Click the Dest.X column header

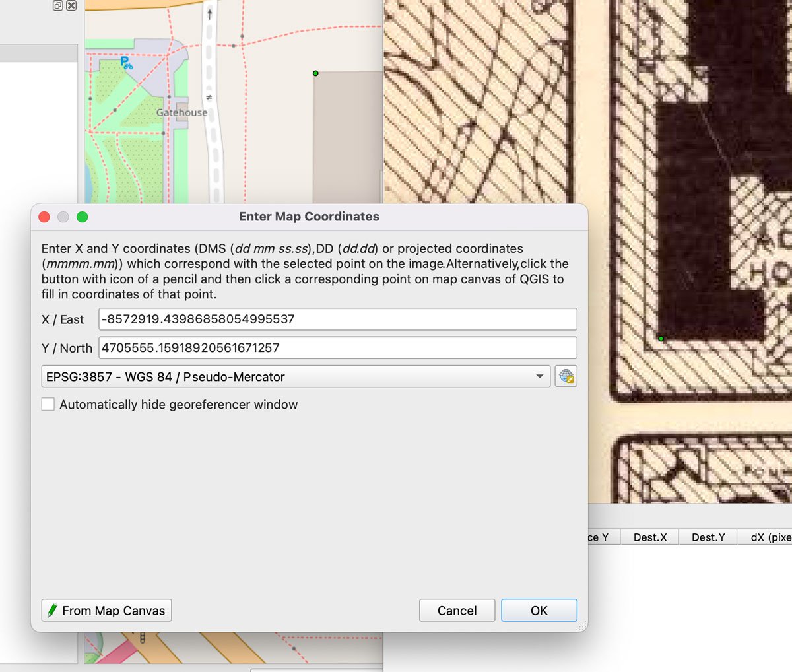650,537
